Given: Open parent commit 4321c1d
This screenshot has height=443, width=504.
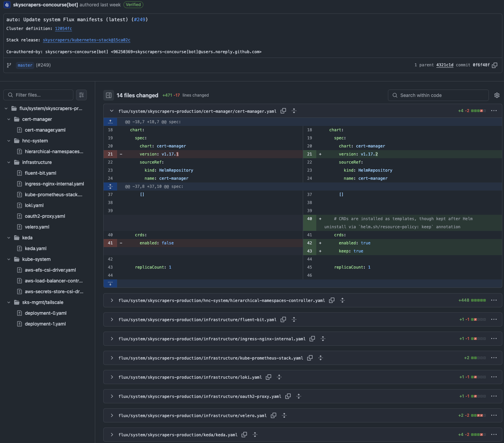Looking at the screenshot, I should pyautogui.click(x=444, y=65).
